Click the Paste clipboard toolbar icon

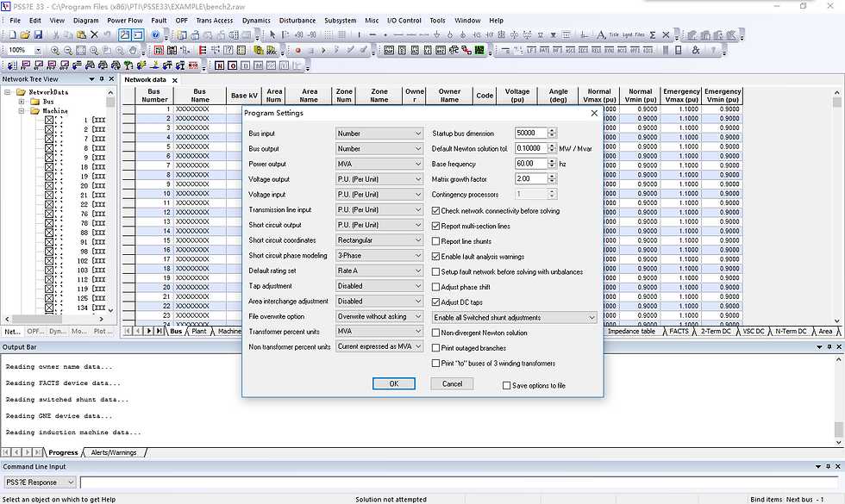coord(81,35)
